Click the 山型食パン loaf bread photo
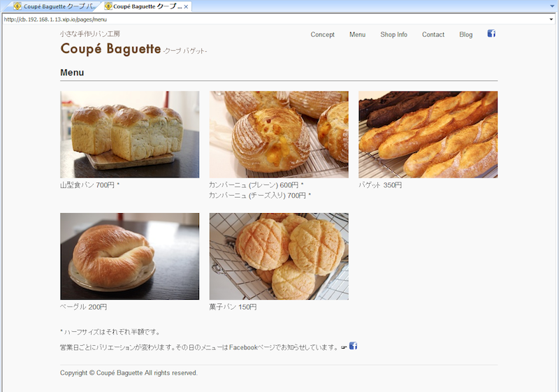The width and height of the screenshot is (559, 392). click(130, 134)
